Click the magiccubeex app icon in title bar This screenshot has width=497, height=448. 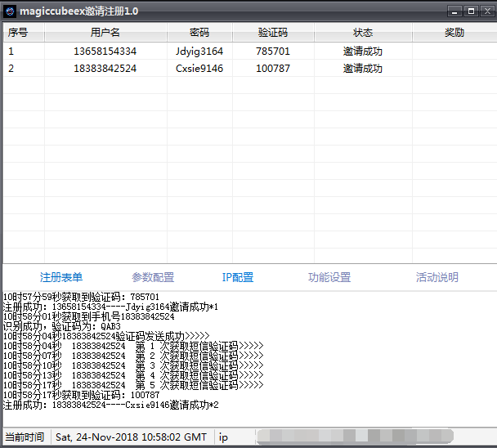(10, 11)
